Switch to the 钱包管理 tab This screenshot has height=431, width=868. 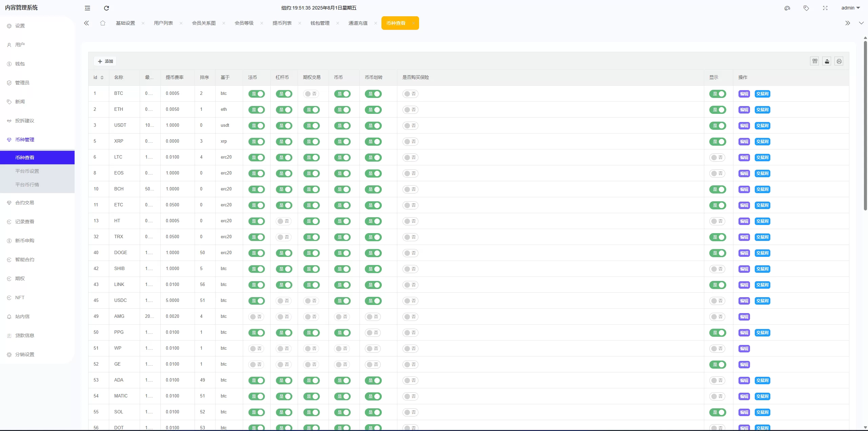point(320,23)
